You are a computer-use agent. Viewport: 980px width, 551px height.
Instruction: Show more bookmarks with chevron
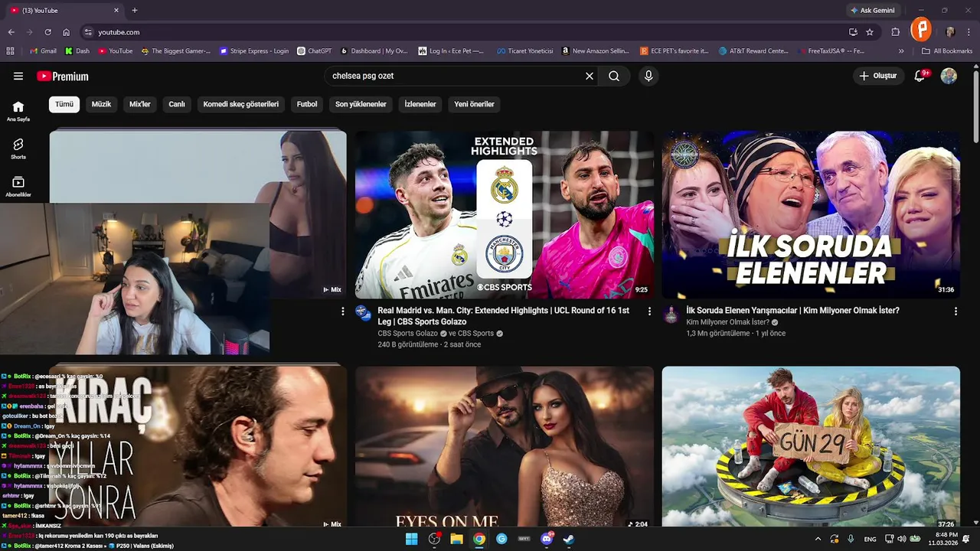pos(901,51)
